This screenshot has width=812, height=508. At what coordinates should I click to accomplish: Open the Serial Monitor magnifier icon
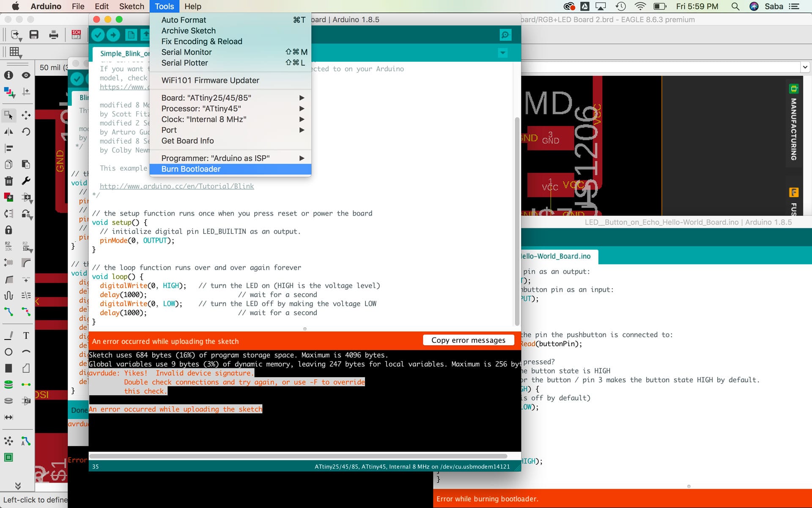tap(505, 35)
